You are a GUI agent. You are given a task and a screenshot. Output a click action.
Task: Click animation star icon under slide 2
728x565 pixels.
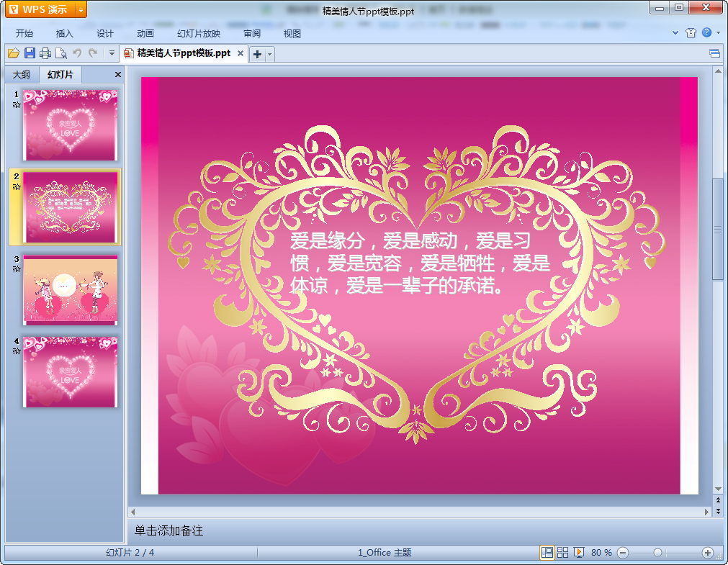[x=17, y=186]
